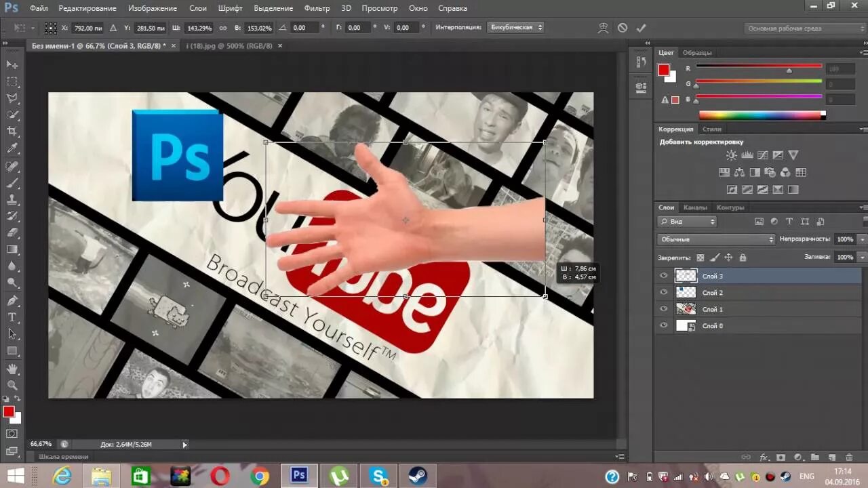The image size is (868, 488).
Task: Create a new layer group
Action: coord(814,457)
